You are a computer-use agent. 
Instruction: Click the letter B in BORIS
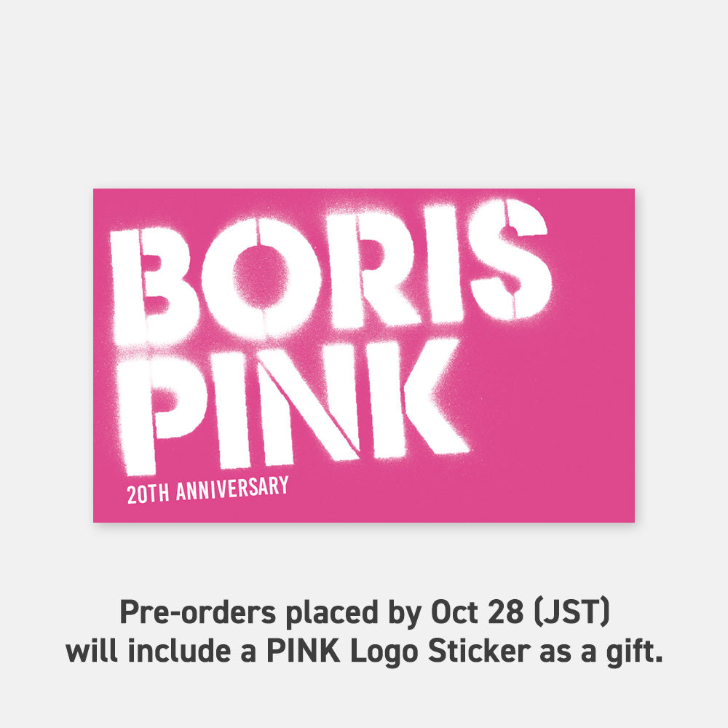156,285
